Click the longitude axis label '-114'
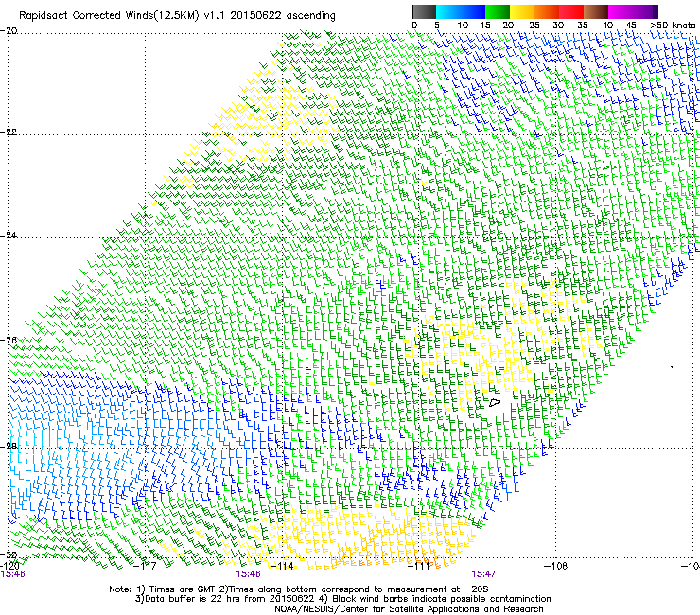This screenshot has width=700, height=615. tap(283, 566)
